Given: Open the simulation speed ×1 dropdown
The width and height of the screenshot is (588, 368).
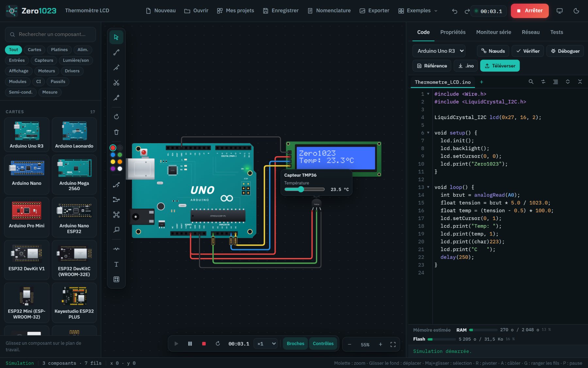Looking at the screenshot, I should [266, 344].
